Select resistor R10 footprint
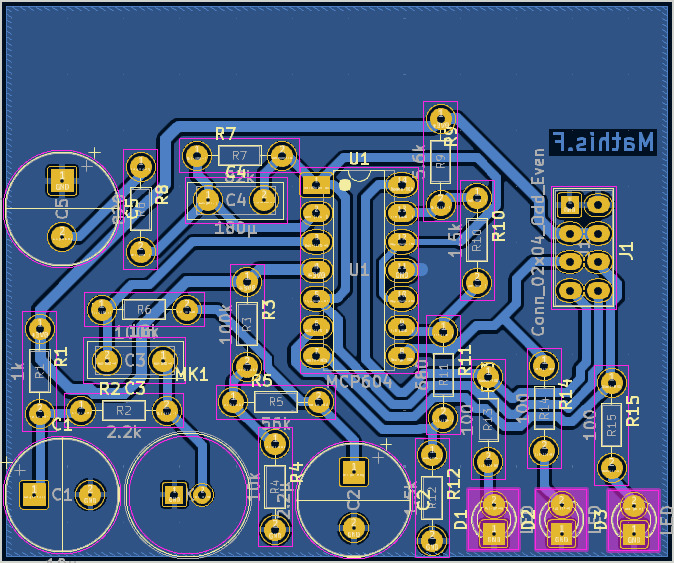674x563 pixels. (477, 240)
